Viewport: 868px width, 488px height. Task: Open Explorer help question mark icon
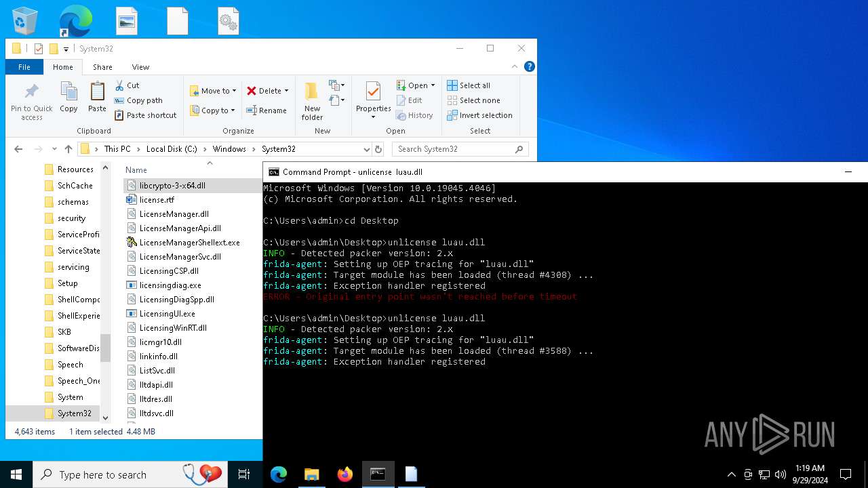point(530,66)
